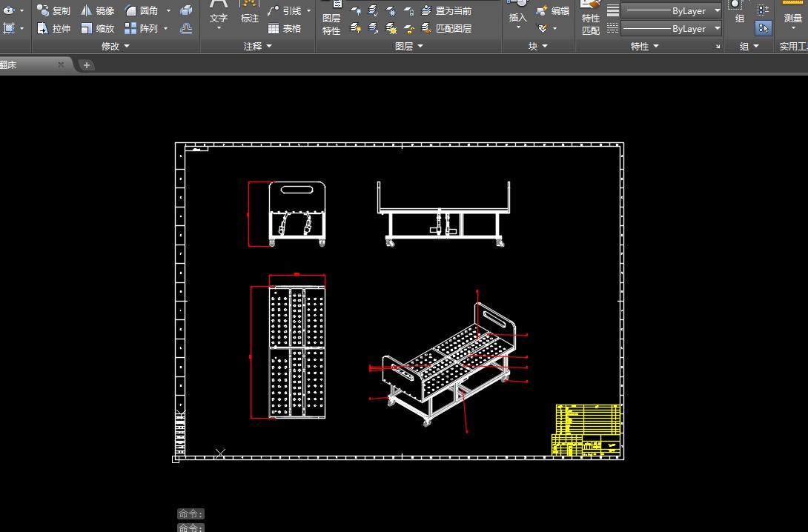This screenshot has height=532, width=808.
Task: Click the Measure (测量) tool
Action: [793, 13]
